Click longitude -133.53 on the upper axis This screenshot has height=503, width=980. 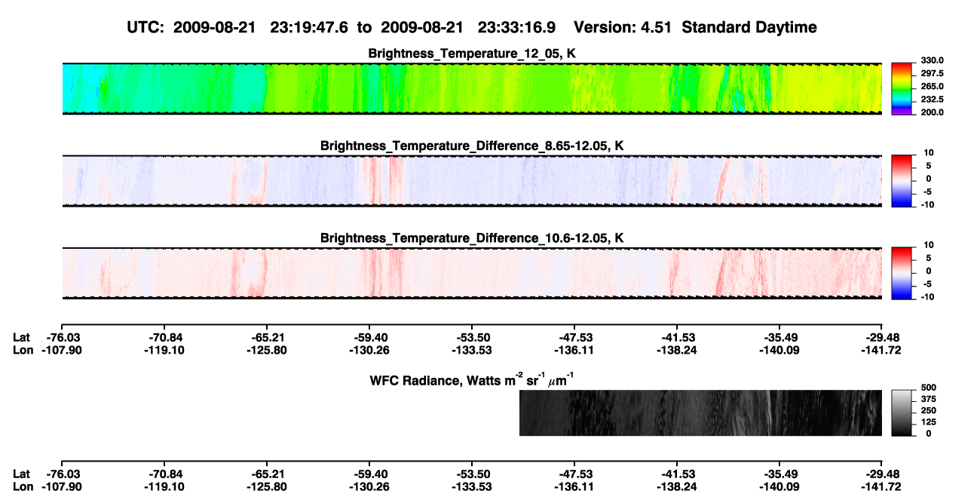472,350
